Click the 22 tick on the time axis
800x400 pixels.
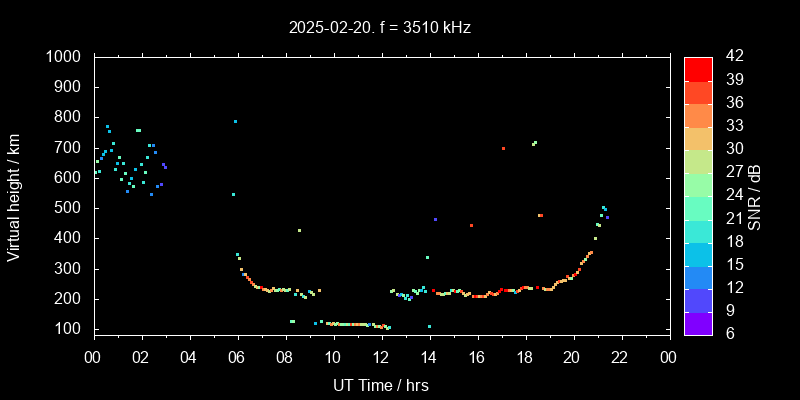620,355
